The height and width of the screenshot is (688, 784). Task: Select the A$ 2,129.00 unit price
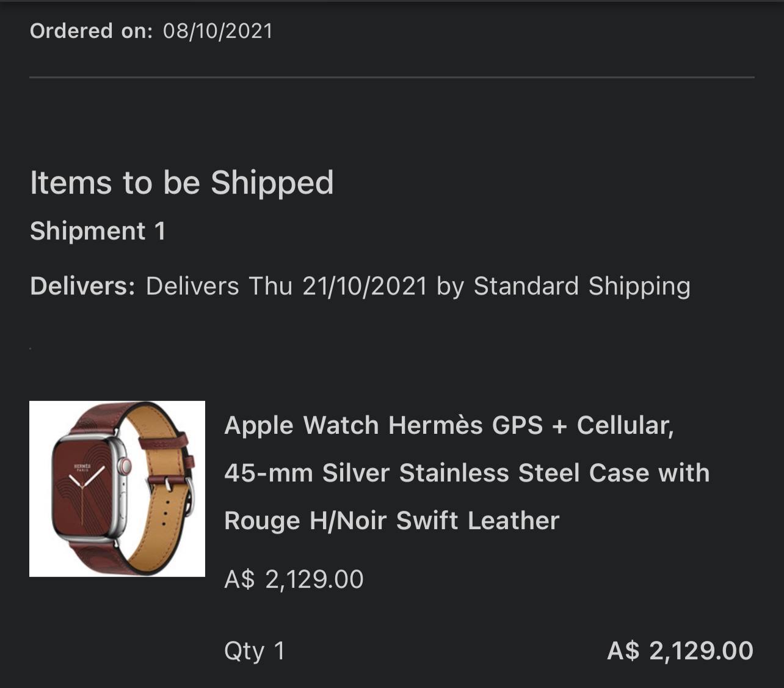point(294,579)
